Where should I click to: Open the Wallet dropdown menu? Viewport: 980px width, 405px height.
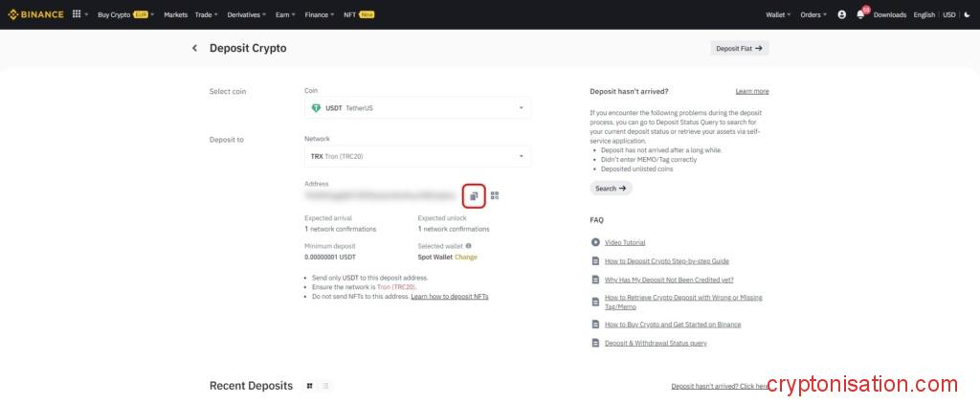pos(777,14)
